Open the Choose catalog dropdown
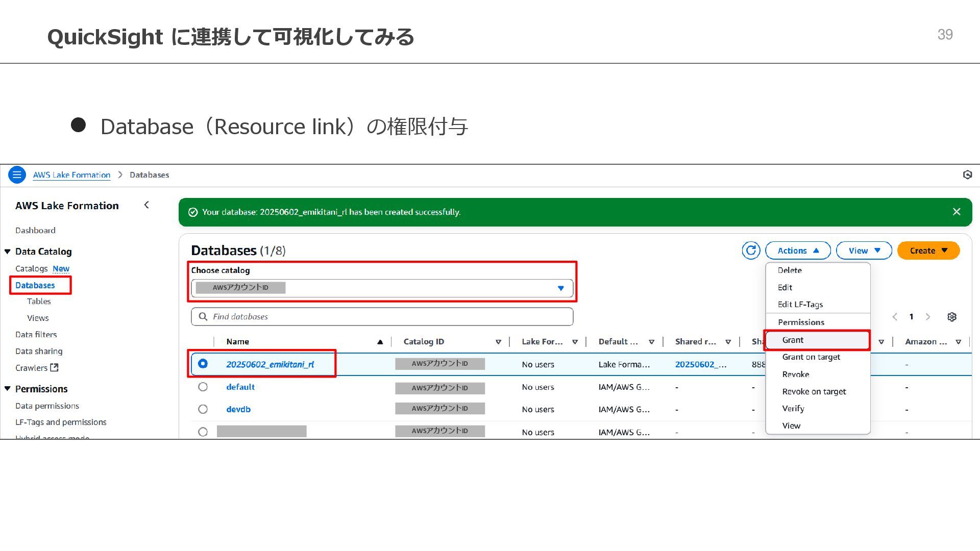 tap(382, 288)
